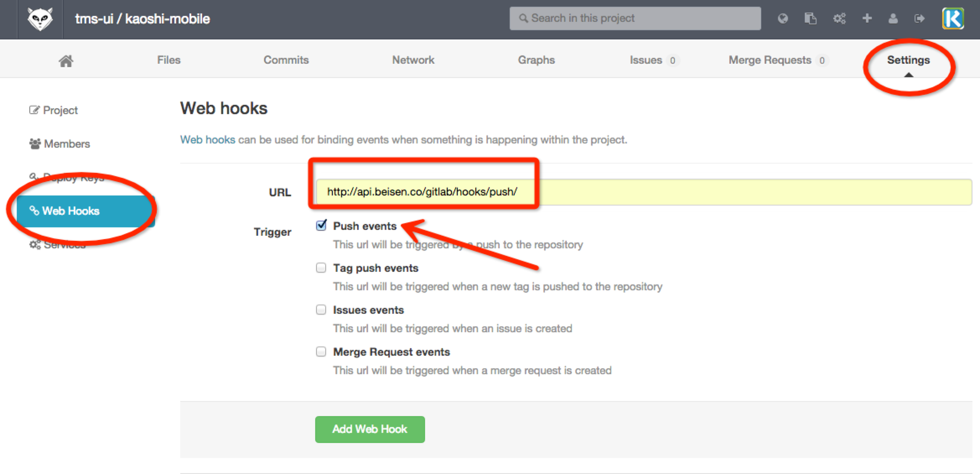Click the GitLab fox logo

(40, 19)
